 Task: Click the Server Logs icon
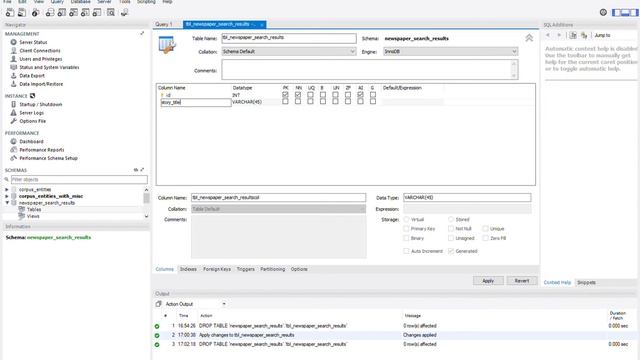point(13,113)
